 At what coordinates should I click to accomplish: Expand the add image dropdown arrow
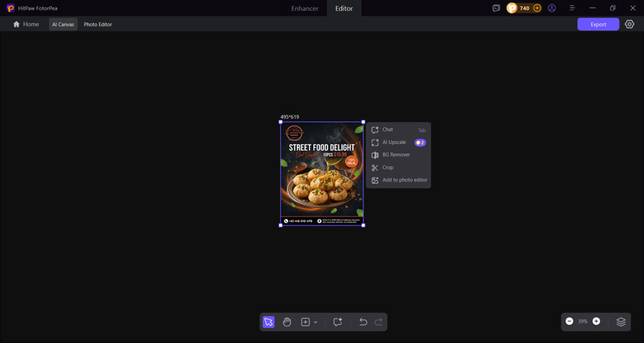(316, 322)
